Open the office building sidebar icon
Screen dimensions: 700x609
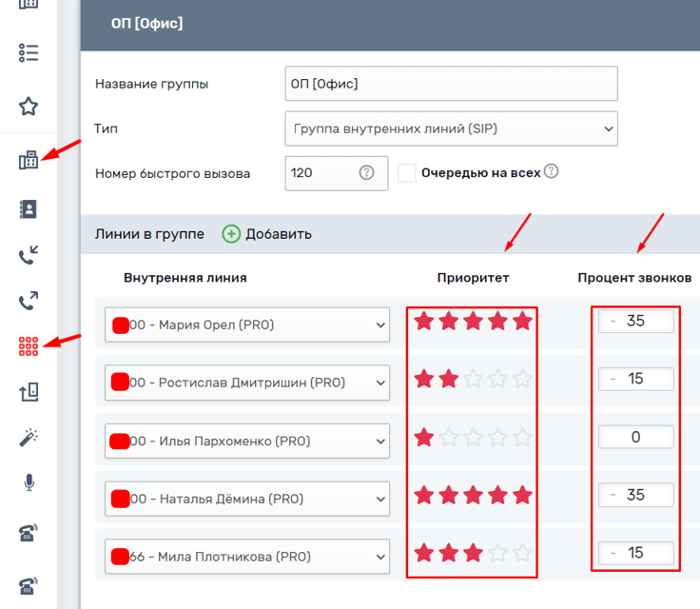click(x=29, y=160)
